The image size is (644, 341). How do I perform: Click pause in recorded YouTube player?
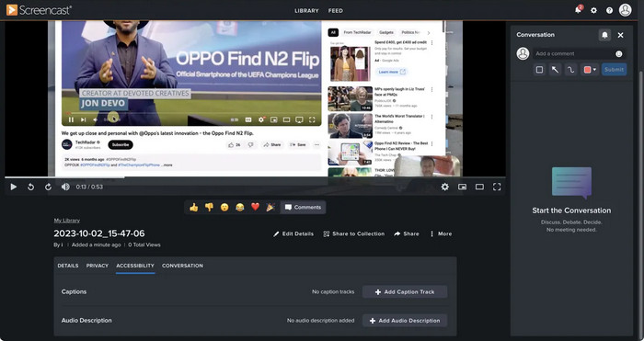pos(71,119)
